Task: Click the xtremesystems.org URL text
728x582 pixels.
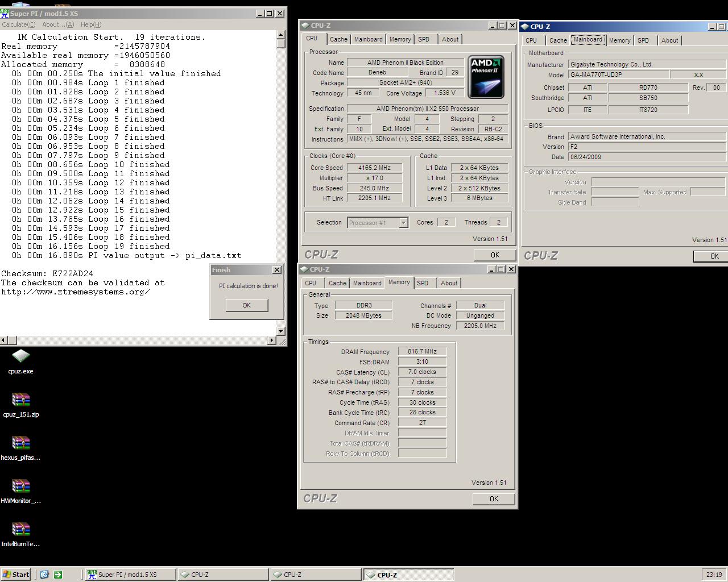Action: tap(76, 292)
